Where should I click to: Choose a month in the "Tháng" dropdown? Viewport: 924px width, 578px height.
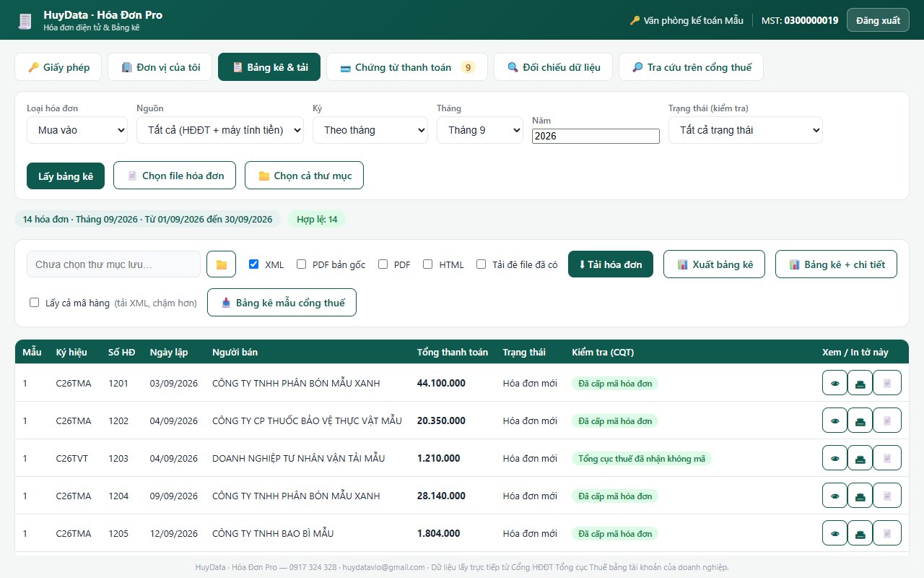click(x=480, y=130)
